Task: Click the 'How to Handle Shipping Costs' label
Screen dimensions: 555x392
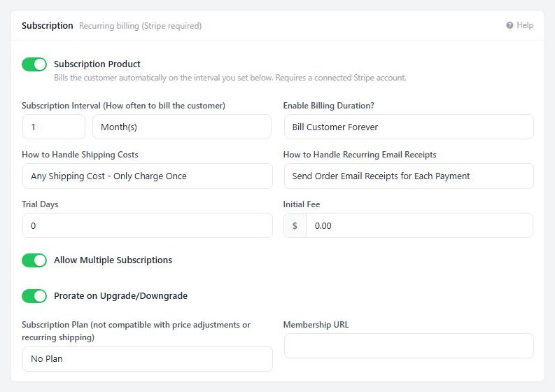Action: (x=80, y=155)
